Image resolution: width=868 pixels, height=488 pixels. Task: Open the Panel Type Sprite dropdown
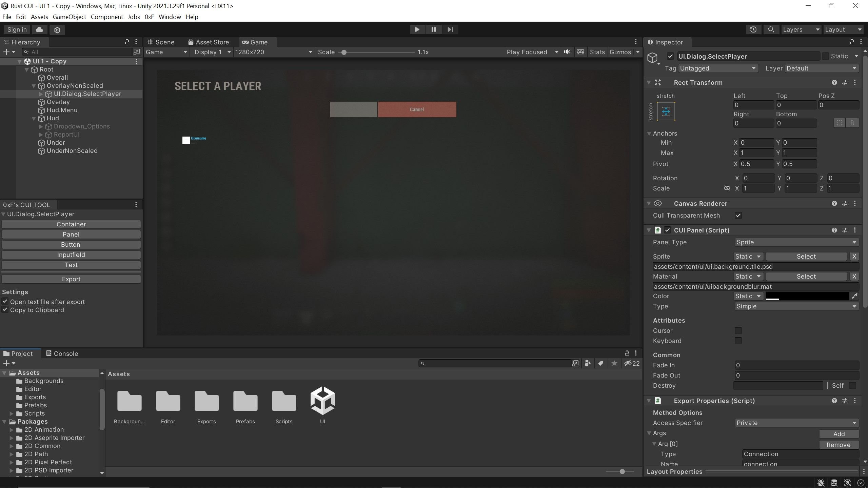[x=796, y=242]
